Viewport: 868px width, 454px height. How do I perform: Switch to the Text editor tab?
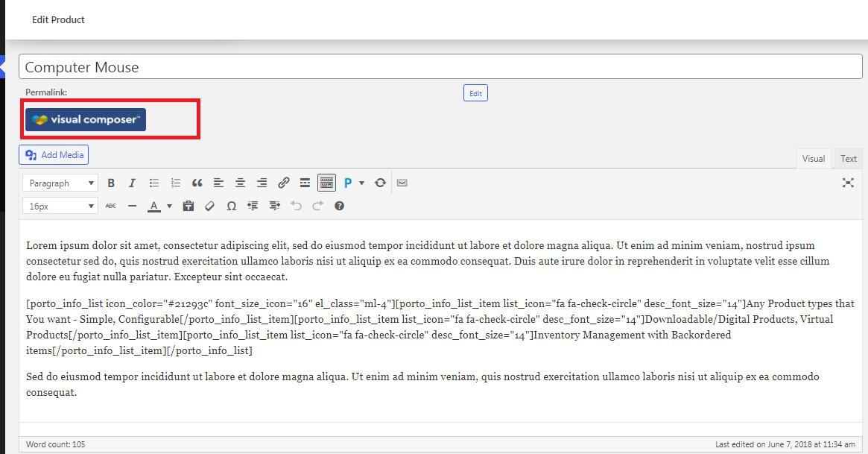(x=848, y=158)
